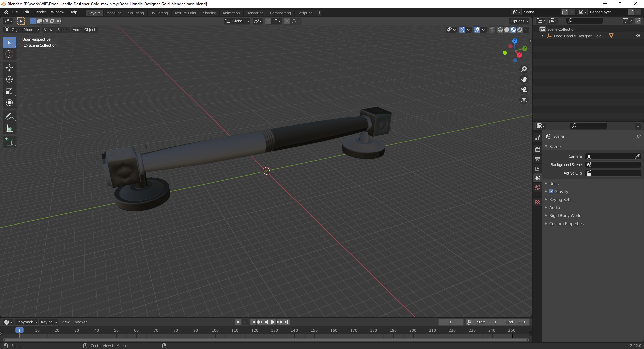Click the outliner search field

pyautogui.click(x=584, y=21)
